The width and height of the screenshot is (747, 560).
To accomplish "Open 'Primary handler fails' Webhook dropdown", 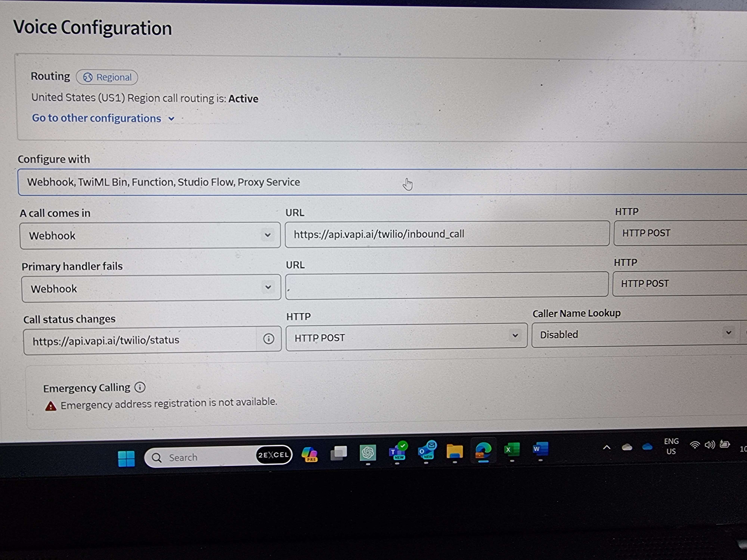I will 151,288.
